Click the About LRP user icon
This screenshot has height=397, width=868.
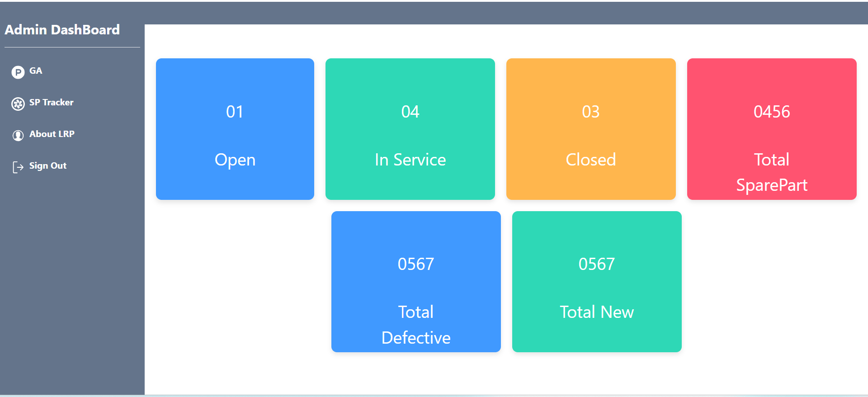pos(18,136)
